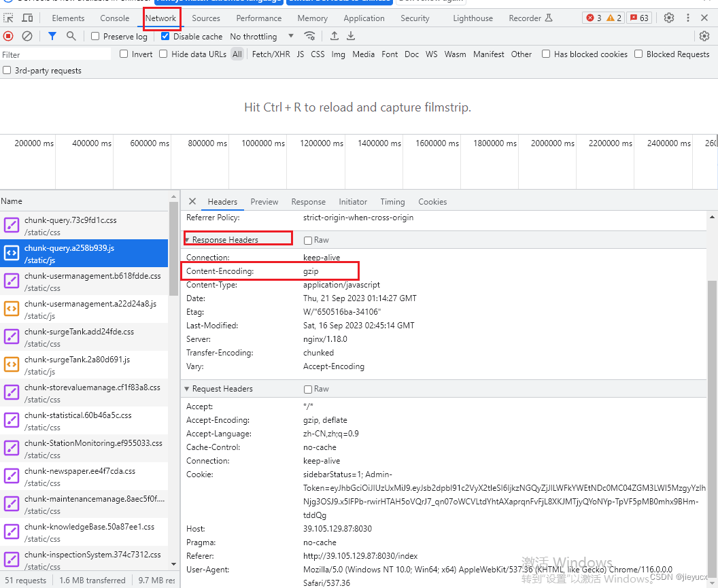This screenshot has width=718, height=588.
Task: Open DevTools settings gear
Action: (x=669, y=18)
